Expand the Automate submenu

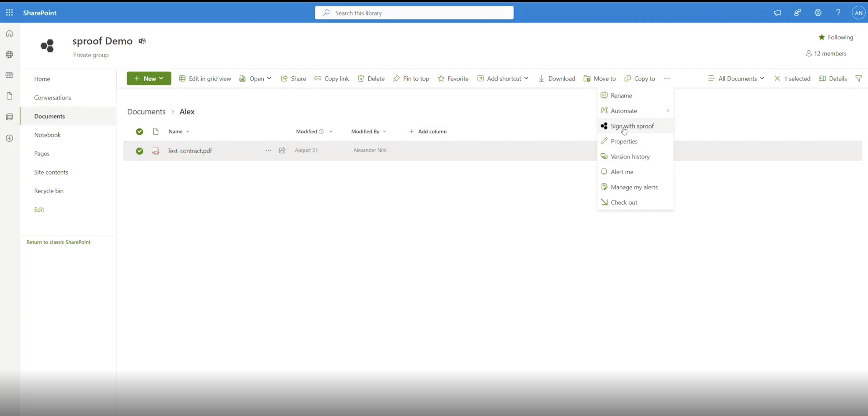coord(635,111)
